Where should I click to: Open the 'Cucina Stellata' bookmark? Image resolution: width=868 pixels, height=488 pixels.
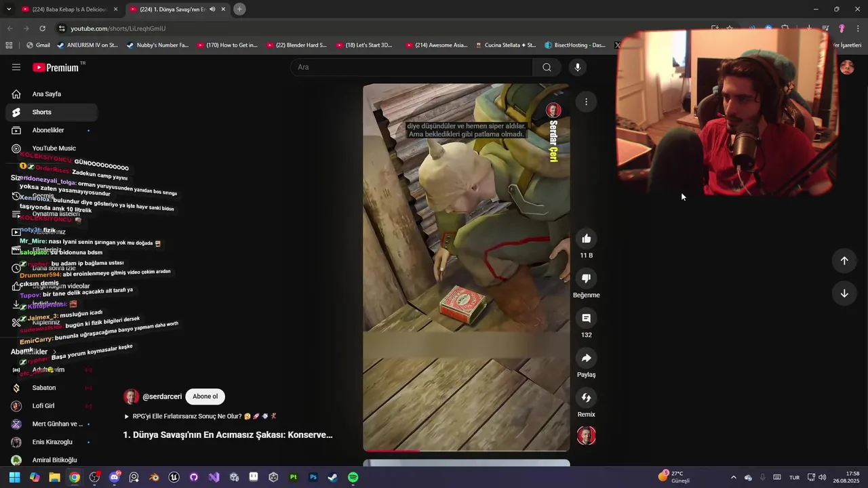pos(506,45)
